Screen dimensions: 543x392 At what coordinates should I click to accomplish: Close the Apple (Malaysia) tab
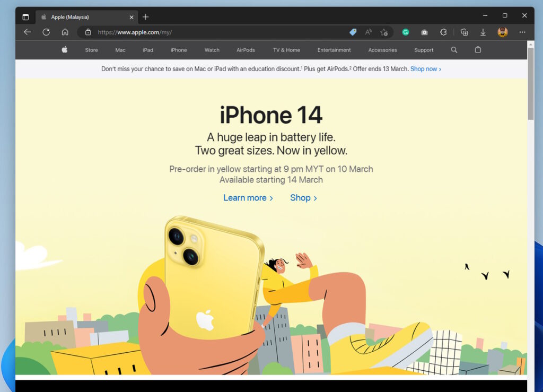[x=132, y=17]
